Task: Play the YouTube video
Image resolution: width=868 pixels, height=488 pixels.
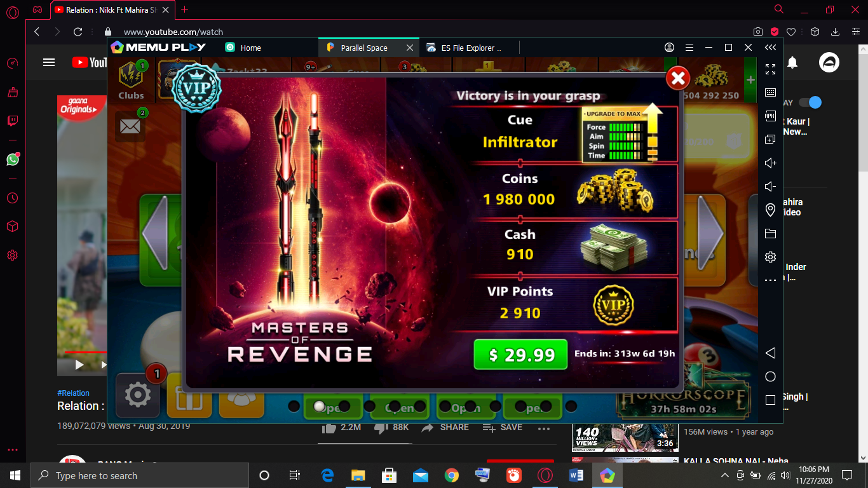Action: coord(79,365)
